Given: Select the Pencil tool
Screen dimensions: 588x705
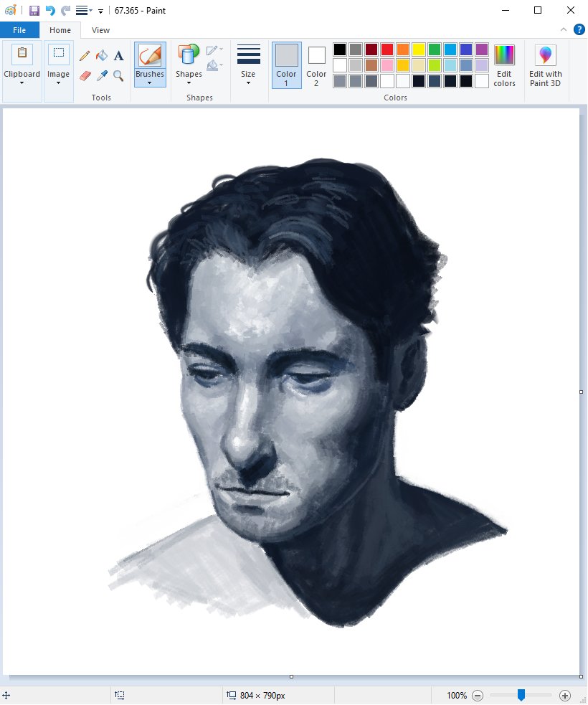Looking at the screenshot, I should 85,56.
